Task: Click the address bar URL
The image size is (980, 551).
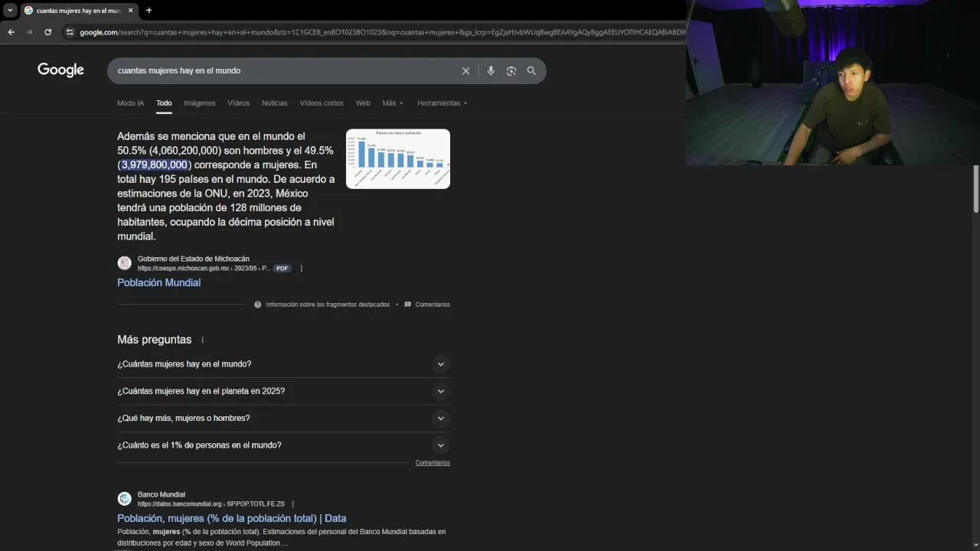Action: 381,32
